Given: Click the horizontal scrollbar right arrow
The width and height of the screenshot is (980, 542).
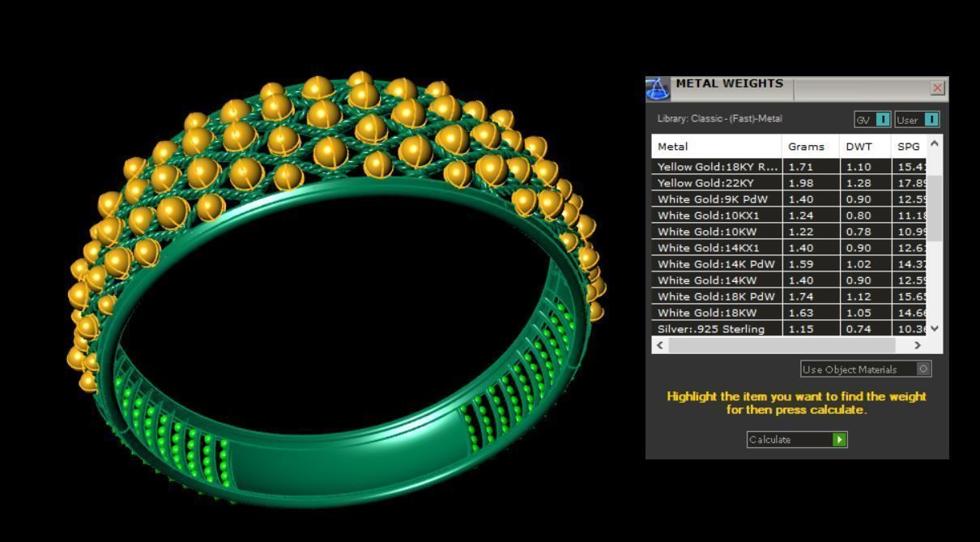Looking at the screenshot, I should click(x=918, y=345).
